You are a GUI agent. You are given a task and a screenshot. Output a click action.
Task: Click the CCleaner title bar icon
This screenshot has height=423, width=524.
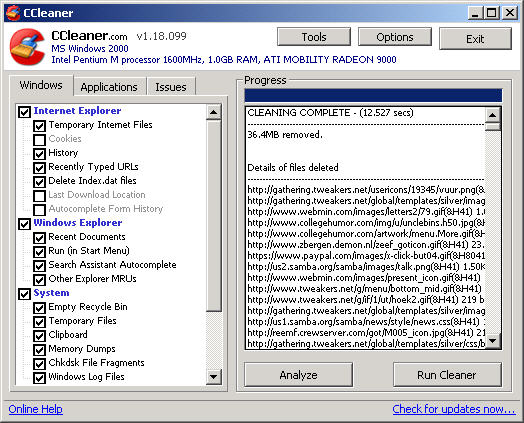13,13
